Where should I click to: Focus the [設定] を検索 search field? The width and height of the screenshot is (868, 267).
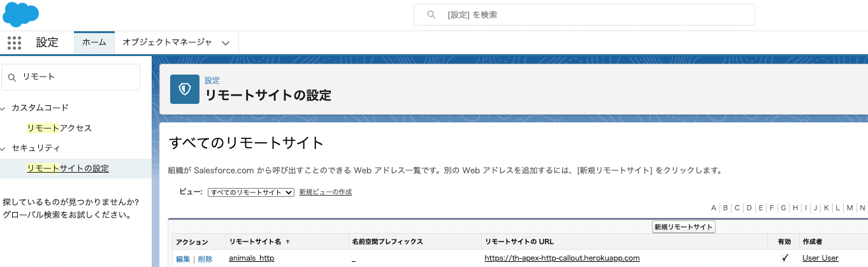click(584, 15)
